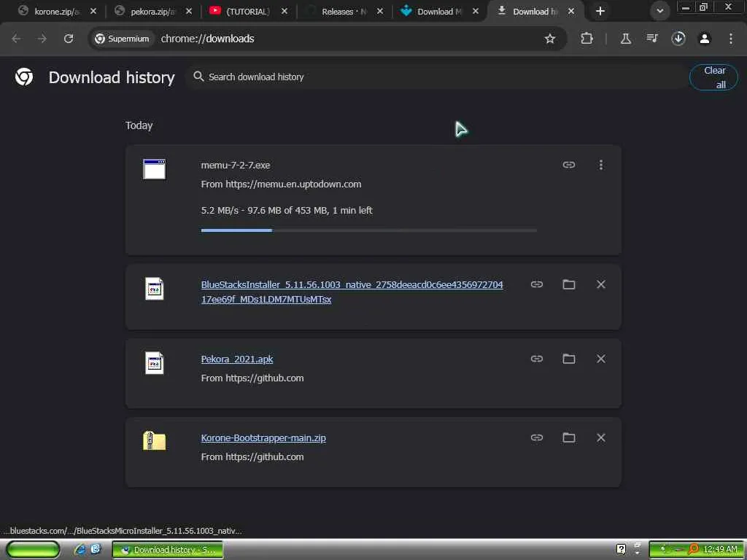Switch to the korone.zip tab
This screenshot has width=747, height=560.
click(x=56, y=12)
